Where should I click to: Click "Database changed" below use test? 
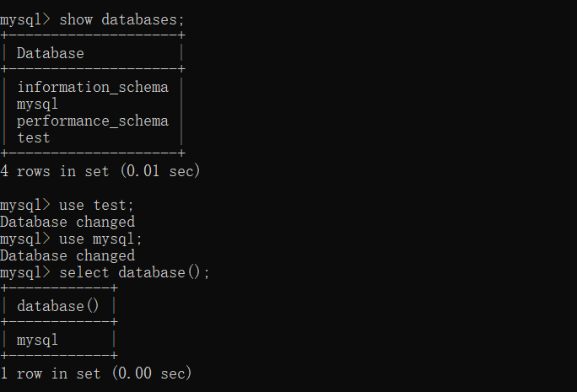[x=67, y=222]
